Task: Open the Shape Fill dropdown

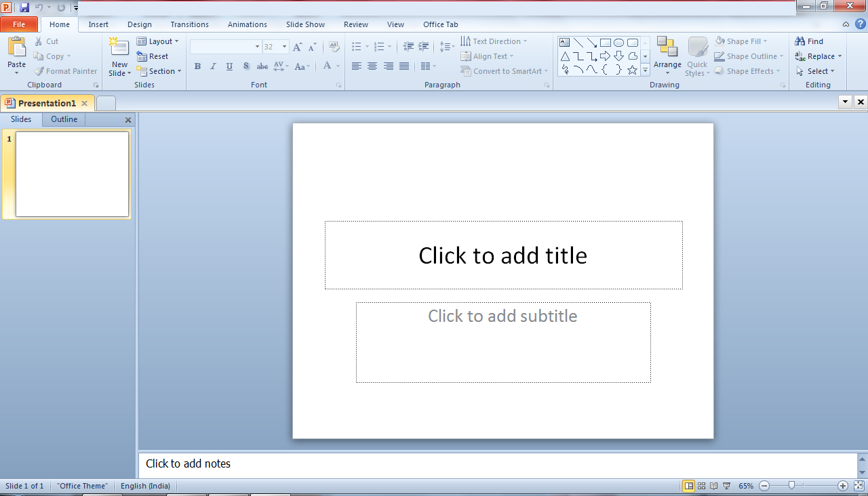Action: 741,41
